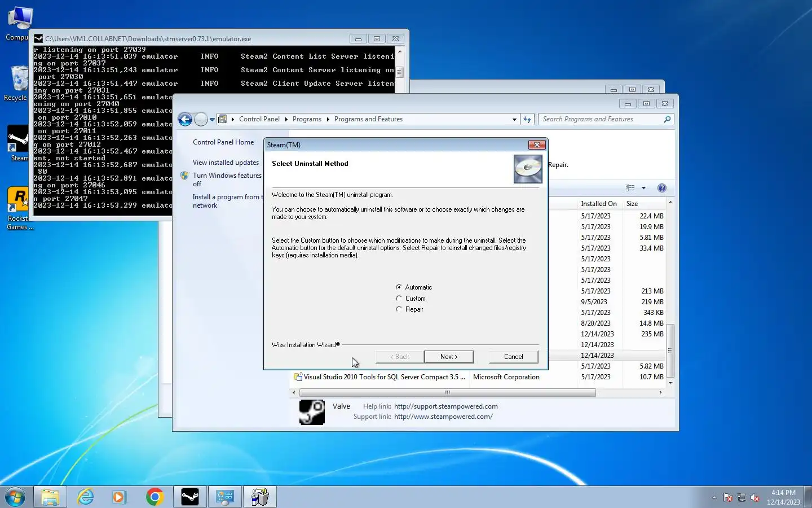Click the emulator.exe console title bar icon
This screenshot has width=812, height=508.
coord(38,38)
